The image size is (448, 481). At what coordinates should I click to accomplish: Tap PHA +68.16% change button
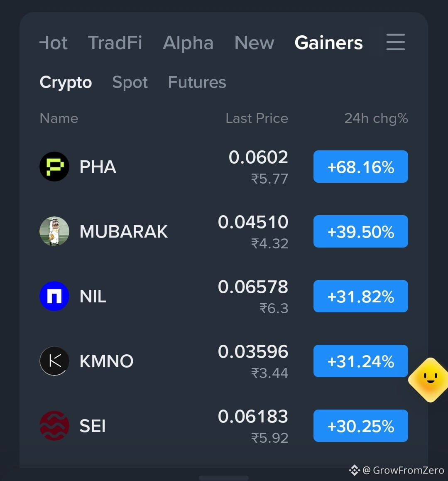[x=361, y=167]
